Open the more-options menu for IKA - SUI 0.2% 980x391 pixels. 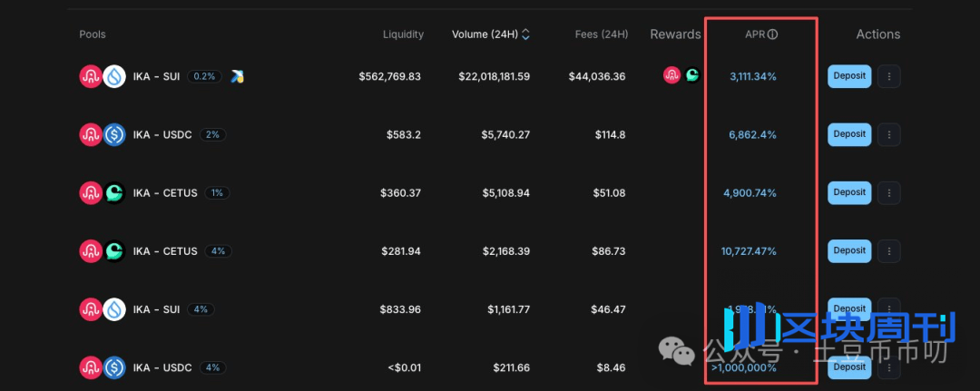point(888,76)
